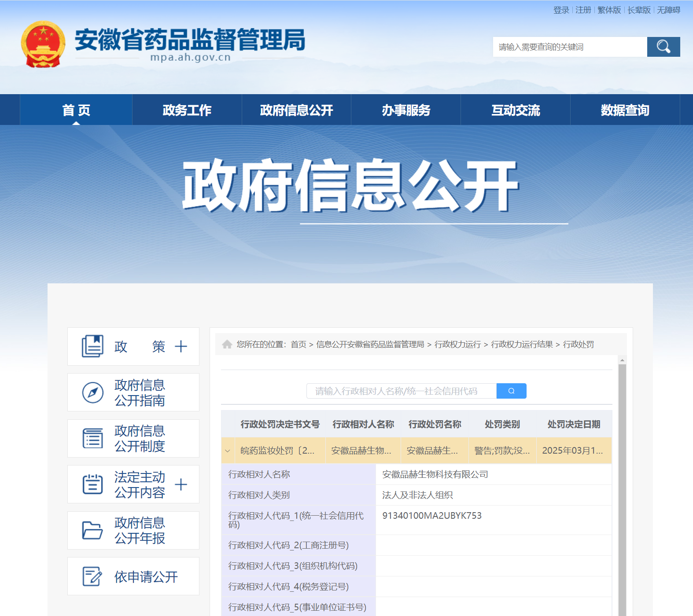The width and height of the screenshot is (693, 616).
Task: Click the policy documents icon in sidebar
Action: click(92, 346)
